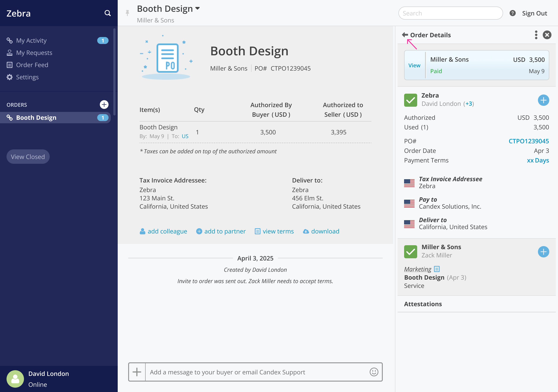Click the View Closed button
The image size is (558, 392).
pyautogui.click(x=28, y=157)
